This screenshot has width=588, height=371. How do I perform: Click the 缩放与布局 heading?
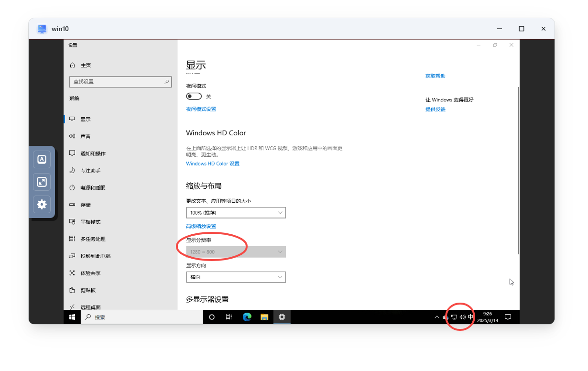[x=204, y=185]
